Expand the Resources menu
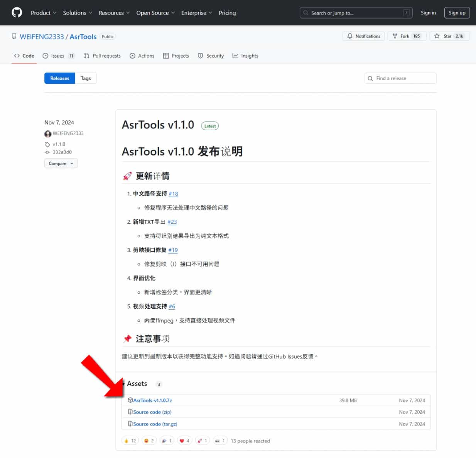 pos(114,13)
